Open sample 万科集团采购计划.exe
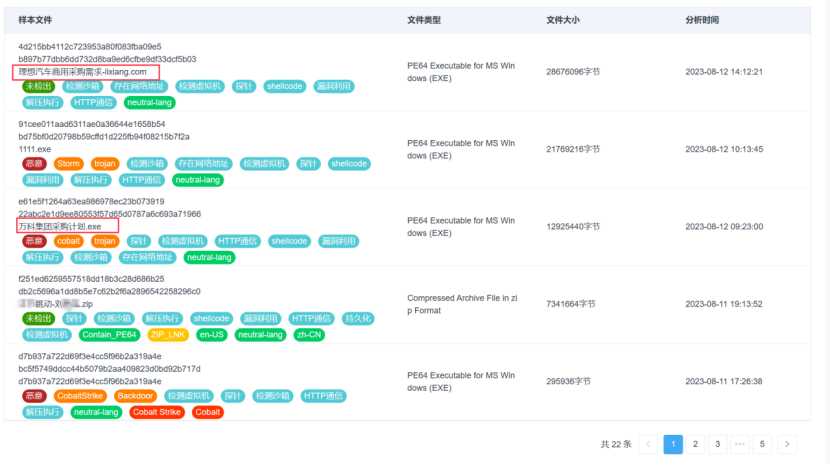830x465 pixels. [60, 227]
